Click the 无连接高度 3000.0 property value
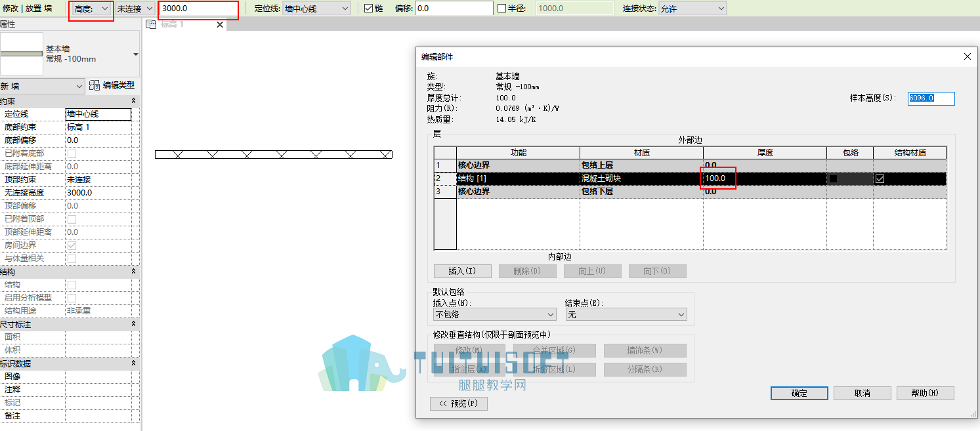Image resolution: width=980 pixels, height=431 pixels. coord(98,193)
